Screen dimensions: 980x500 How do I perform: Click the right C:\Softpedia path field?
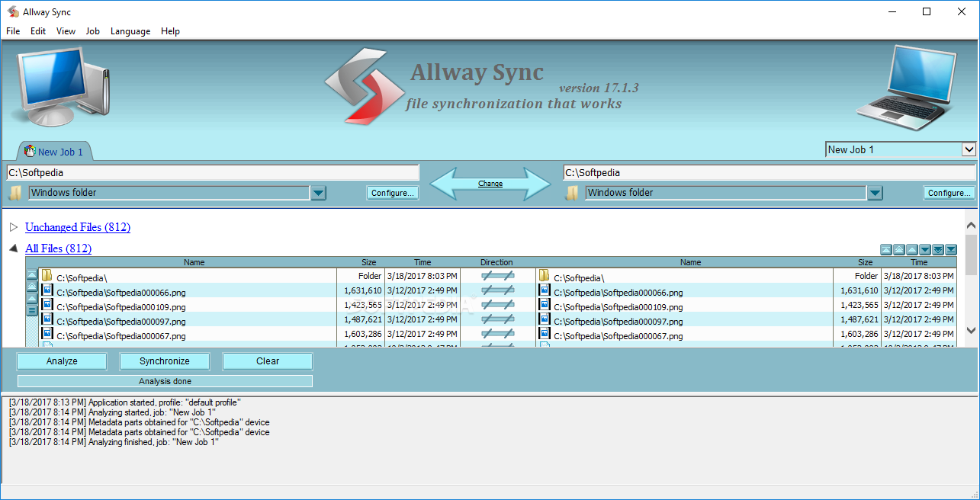click(770, 173)
